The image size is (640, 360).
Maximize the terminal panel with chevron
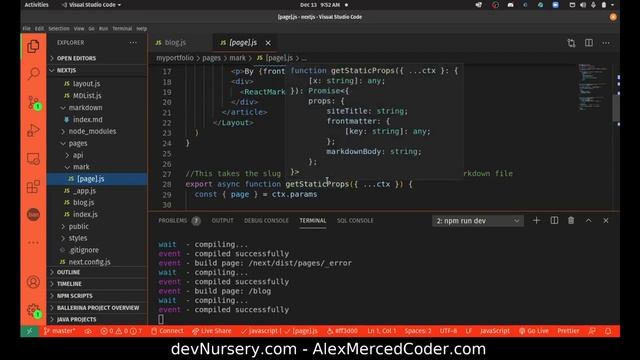589,220
